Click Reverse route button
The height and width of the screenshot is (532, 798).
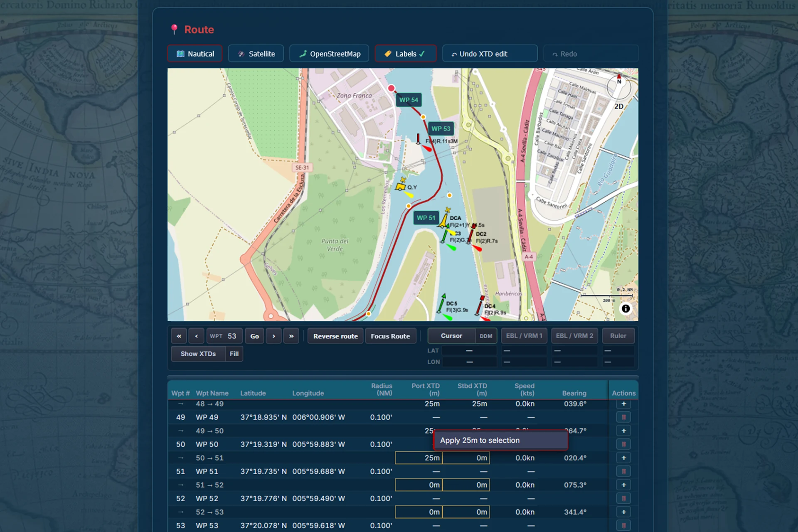point(335,336)
